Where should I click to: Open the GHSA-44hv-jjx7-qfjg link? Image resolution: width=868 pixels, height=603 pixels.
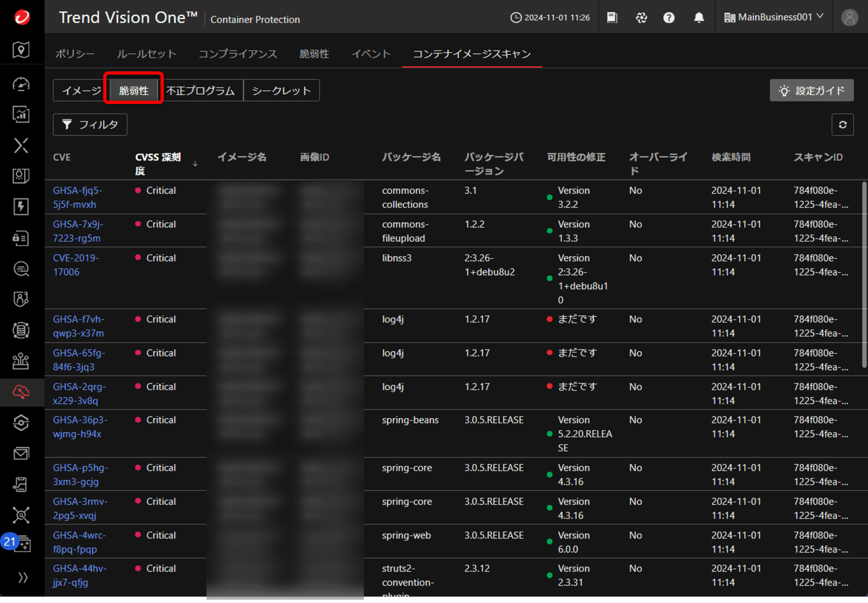80,575
